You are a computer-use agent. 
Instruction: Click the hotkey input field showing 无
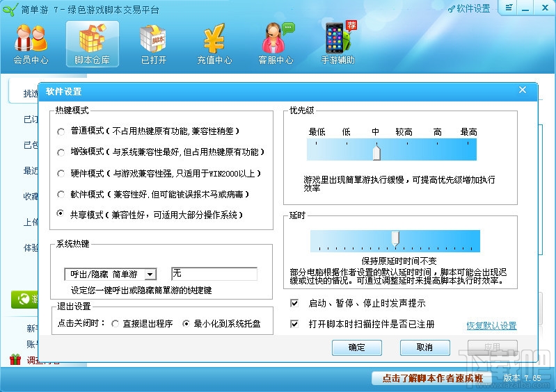point(214,274)
